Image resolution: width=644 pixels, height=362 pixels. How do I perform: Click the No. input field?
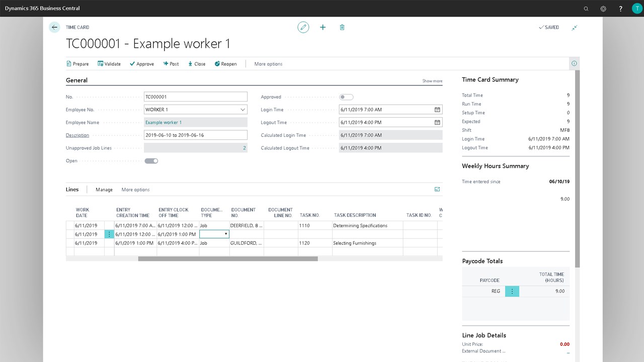click(196, 97)
